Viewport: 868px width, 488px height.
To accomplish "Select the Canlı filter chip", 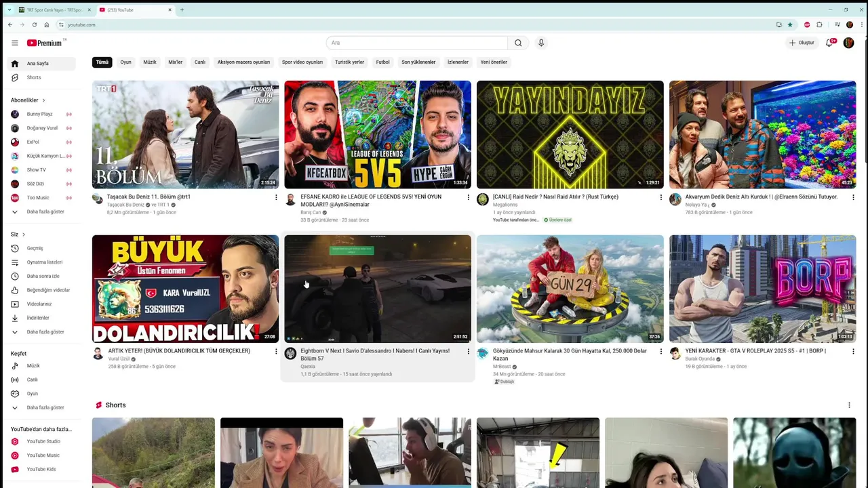I will point(200,62).
